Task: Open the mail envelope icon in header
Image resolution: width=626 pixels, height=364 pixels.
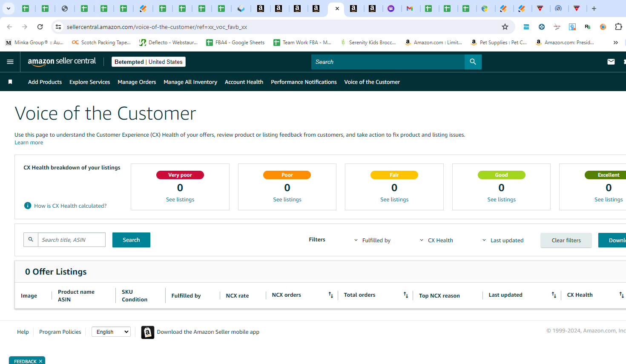Action: point(611,62)
